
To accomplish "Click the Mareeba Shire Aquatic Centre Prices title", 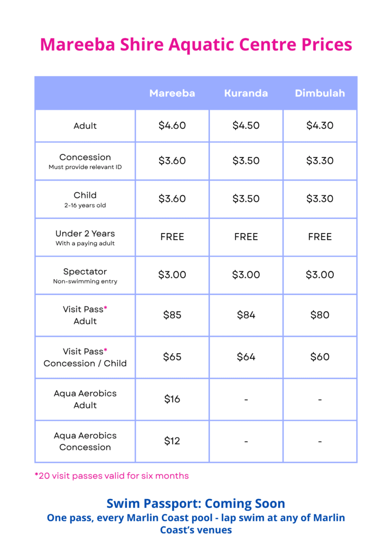I will [x=196, y=44].
